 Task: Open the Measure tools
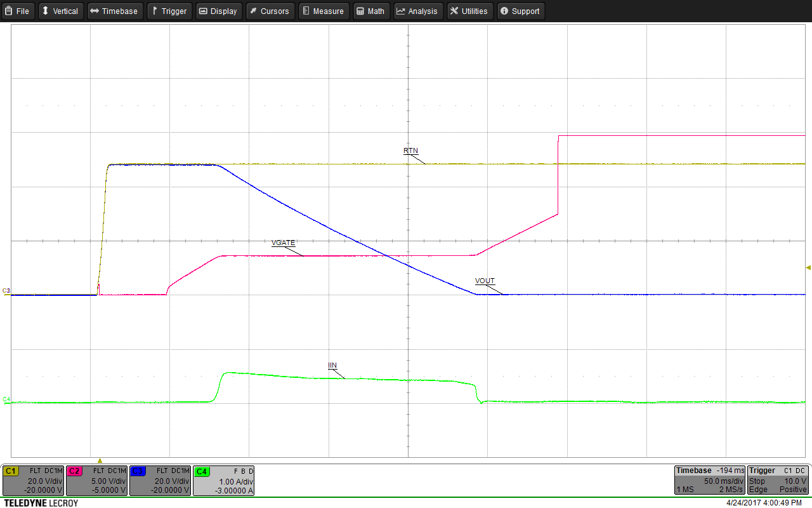pyautogui.click(x=324, y=11)
